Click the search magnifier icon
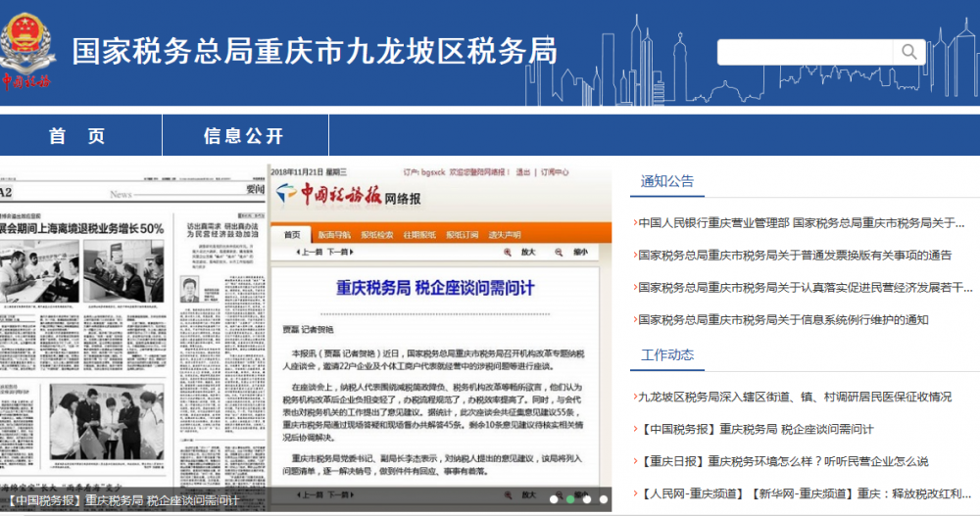This screenshot has width=980, height=516. [908, 52]
